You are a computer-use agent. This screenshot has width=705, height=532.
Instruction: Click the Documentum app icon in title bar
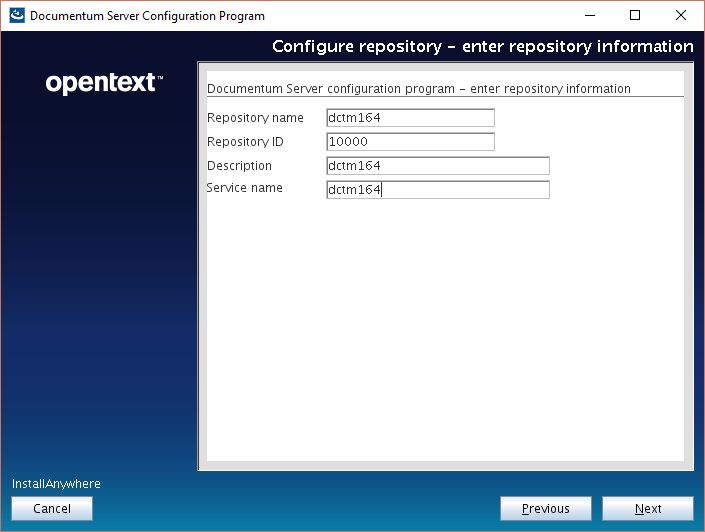[x=16, y=16]
